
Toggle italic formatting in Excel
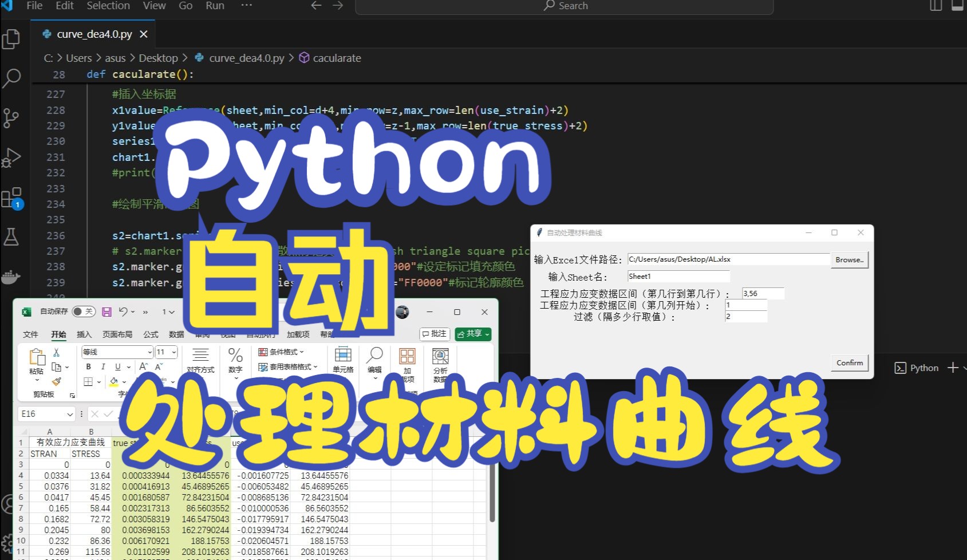[103, 367]
